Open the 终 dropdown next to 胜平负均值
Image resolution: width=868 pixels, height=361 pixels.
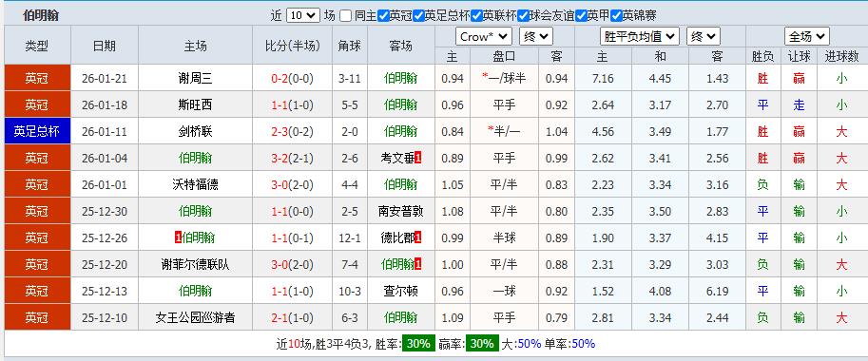point(703,36)
